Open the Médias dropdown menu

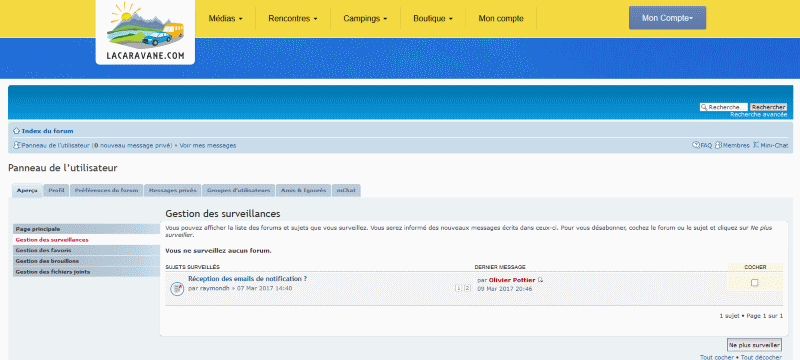[x=226, y=19]
